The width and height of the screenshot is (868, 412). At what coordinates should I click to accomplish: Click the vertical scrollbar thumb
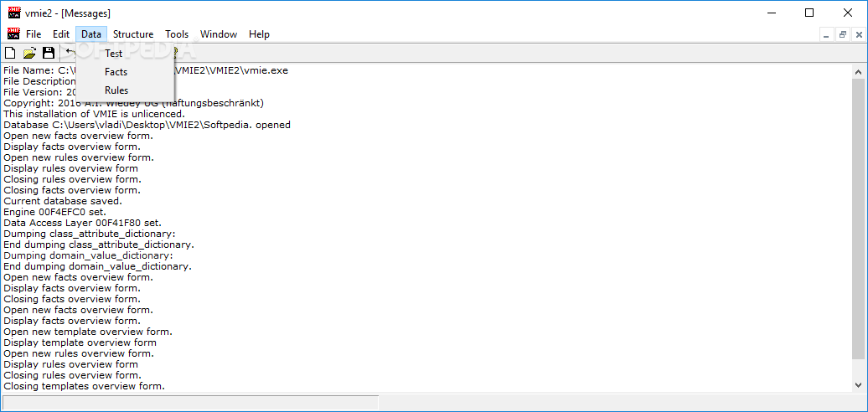click(x=859, y=219)
